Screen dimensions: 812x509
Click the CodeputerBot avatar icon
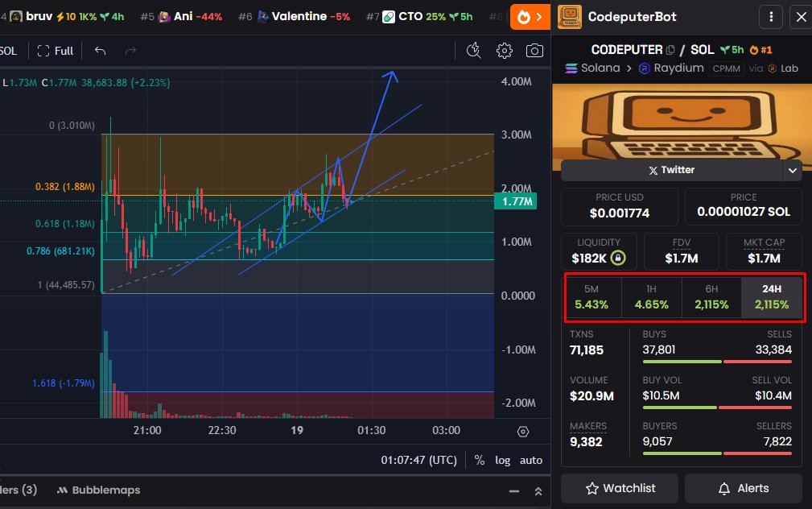(570, 17)
